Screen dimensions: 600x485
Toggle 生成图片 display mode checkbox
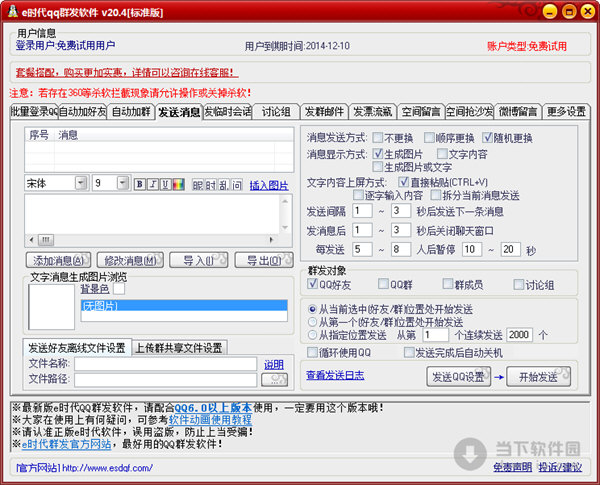pyautogui.click(x=378, y=154)
